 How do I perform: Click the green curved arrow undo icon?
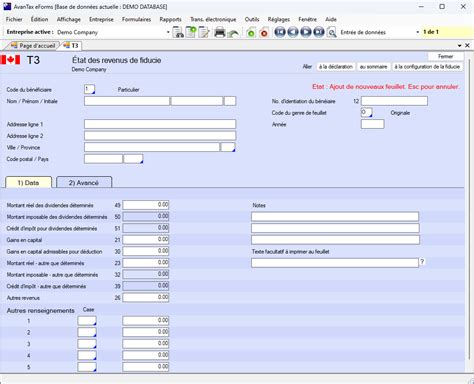click(x=233, y=33)
